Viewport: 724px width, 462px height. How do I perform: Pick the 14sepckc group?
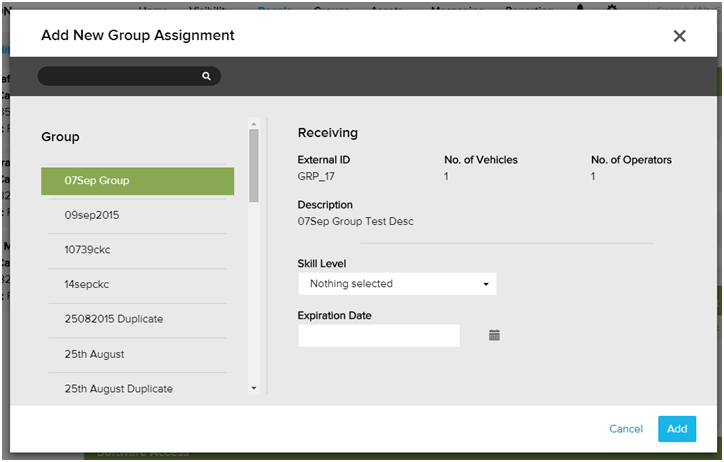coord(137,284)
